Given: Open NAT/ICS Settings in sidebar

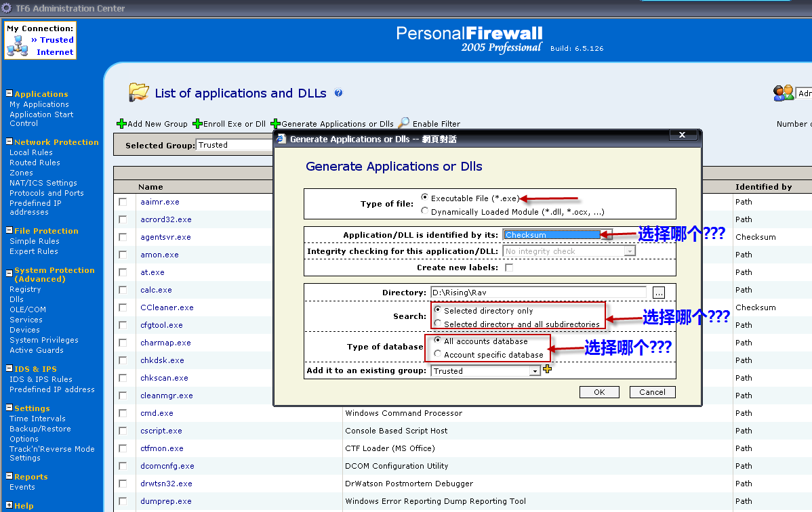Looking at the screenshot, I should [43, 183].
